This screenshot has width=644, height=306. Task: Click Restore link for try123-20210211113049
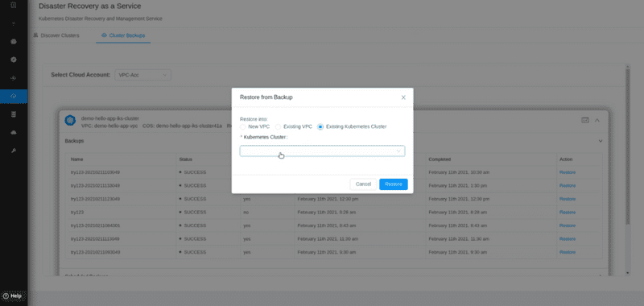[568, 238]
